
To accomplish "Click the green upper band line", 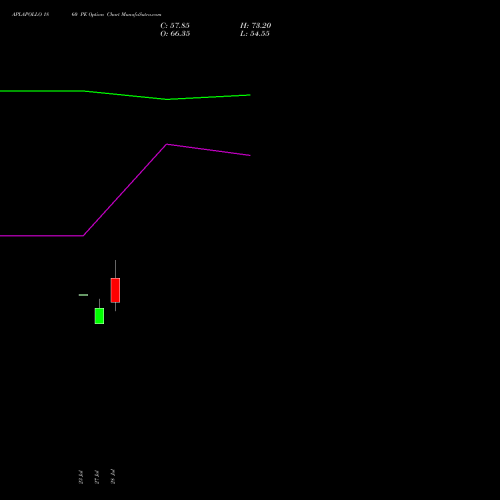I will (x=125, y=95).
